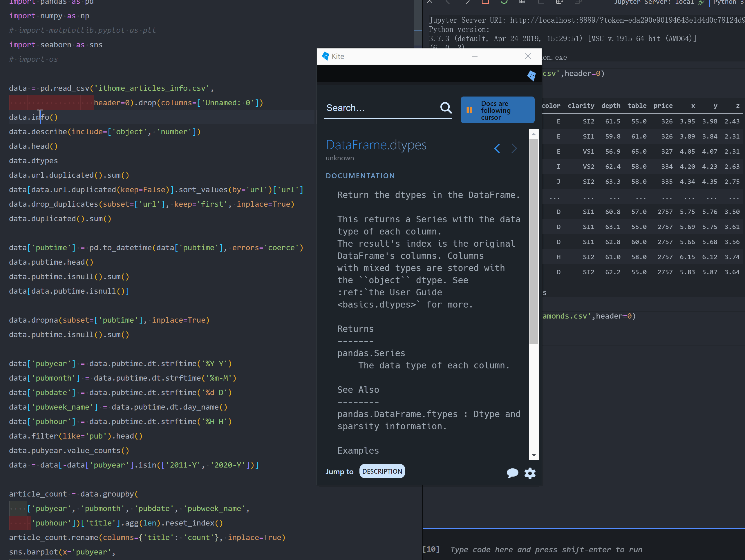Image resolution: width=745 pixels, height=560 pixels.
Task: Click the data.pubyear.value_counts() line
Action: click(69, 450)
